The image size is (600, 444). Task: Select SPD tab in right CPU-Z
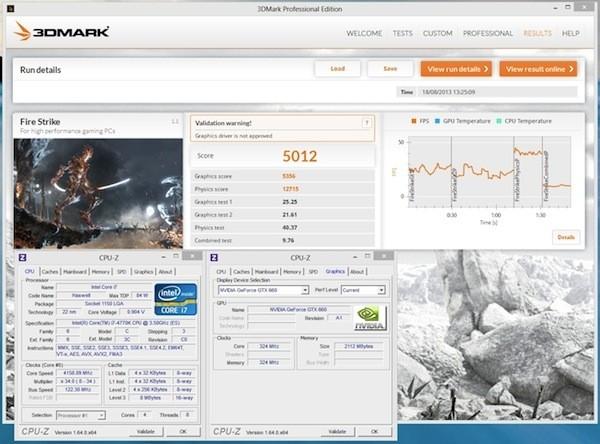click(313, 271)
